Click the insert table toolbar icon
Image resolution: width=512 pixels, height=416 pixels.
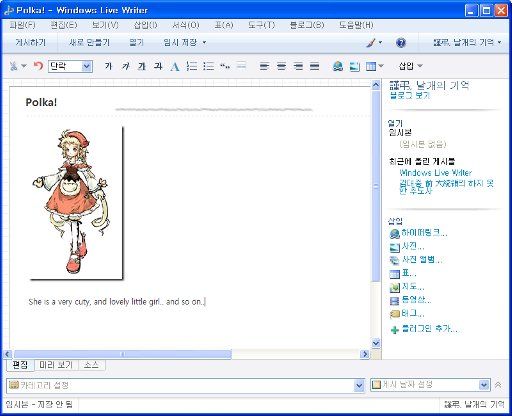371,66
